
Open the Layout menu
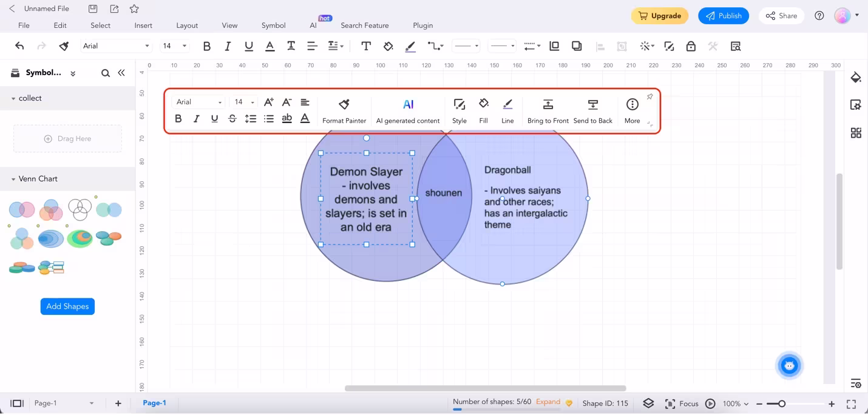pos(187,25)
